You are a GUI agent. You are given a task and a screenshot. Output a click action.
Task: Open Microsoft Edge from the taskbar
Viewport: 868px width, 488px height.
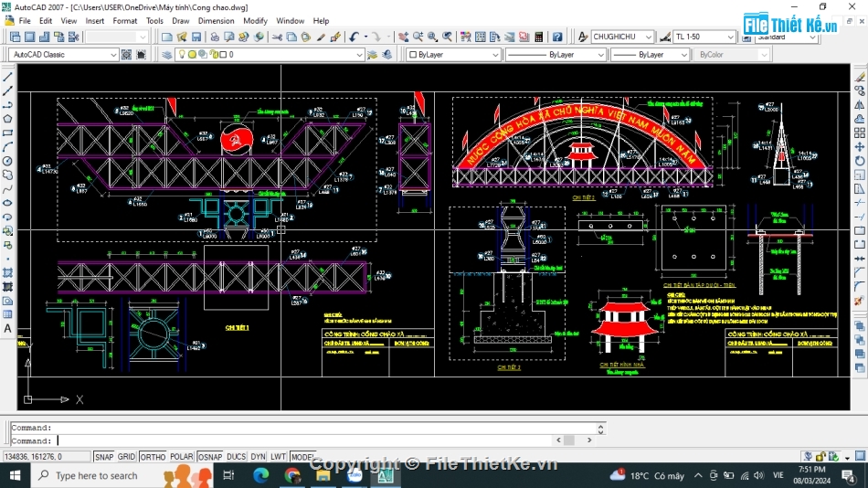[x=260, y=475]
